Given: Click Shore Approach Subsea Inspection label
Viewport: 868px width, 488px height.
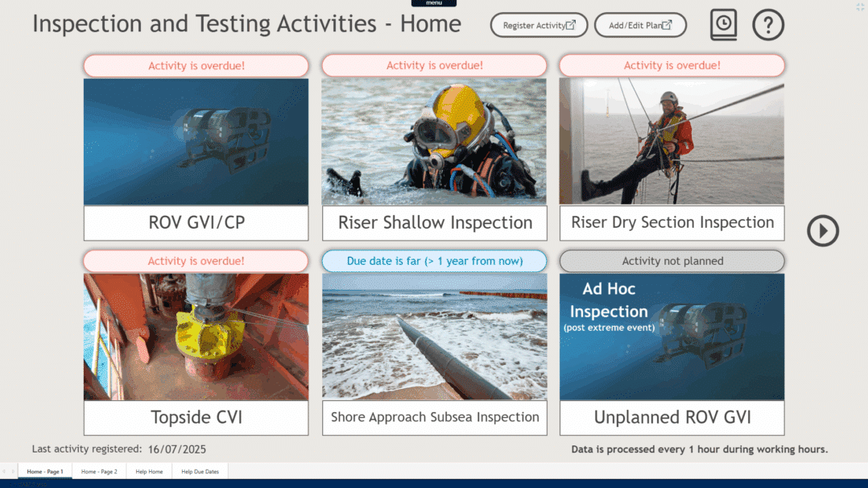Looking at the screenshot, I should coord(434,417).
